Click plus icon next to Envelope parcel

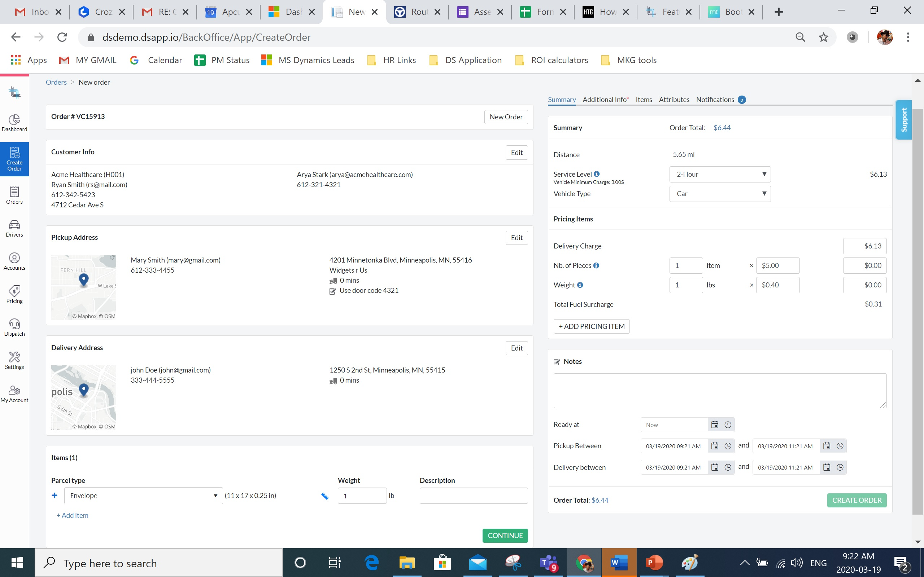[55, 495]
